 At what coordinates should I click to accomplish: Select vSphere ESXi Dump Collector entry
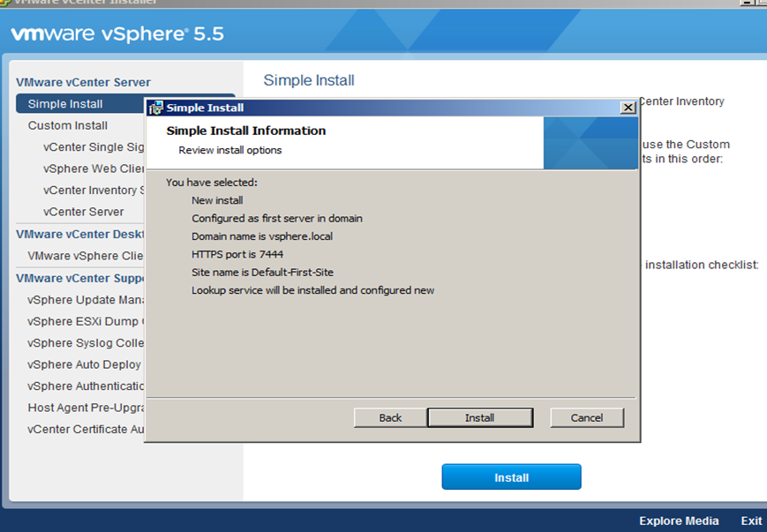click(86, 321)
